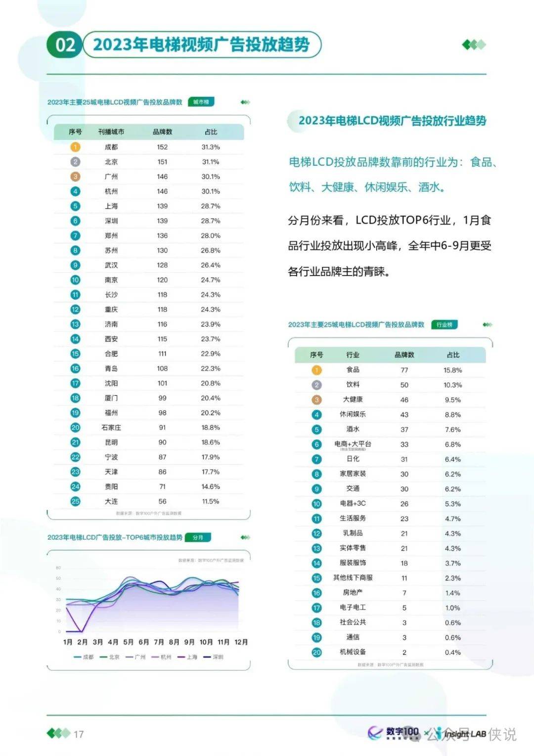Click the 行业榜 green tag

pos(445,325)
